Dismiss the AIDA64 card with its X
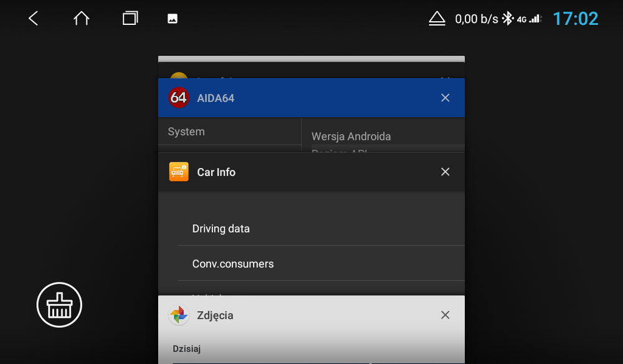This screenshot has width=623, height=364. pyautogui.click(x=445, y=98)
